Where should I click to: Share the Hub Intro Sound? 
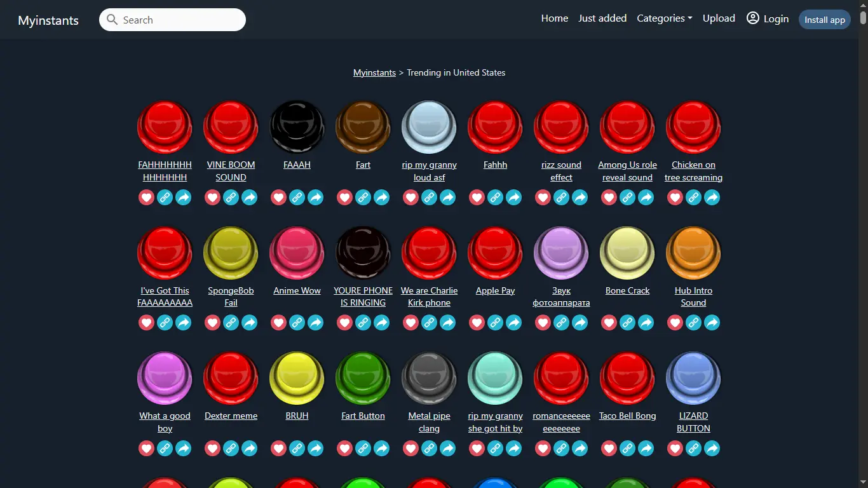(712, 323)
